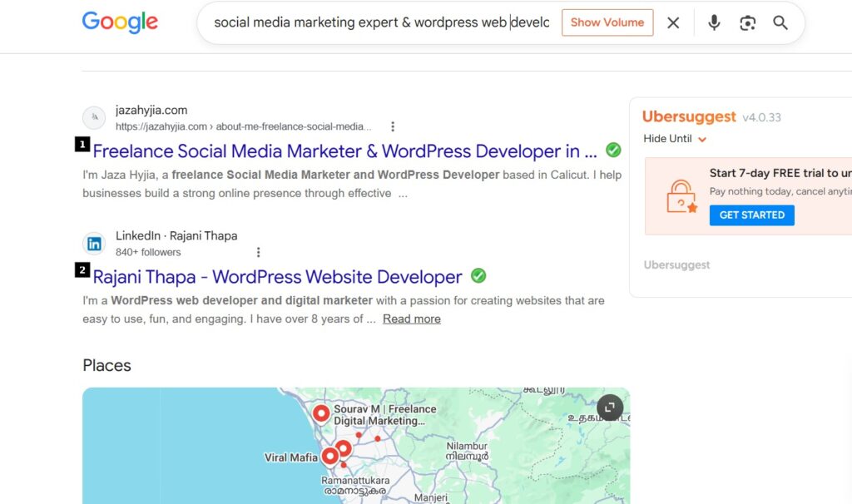Click the Show Volume button
This screenshot has width=852, height=504.
607,22
